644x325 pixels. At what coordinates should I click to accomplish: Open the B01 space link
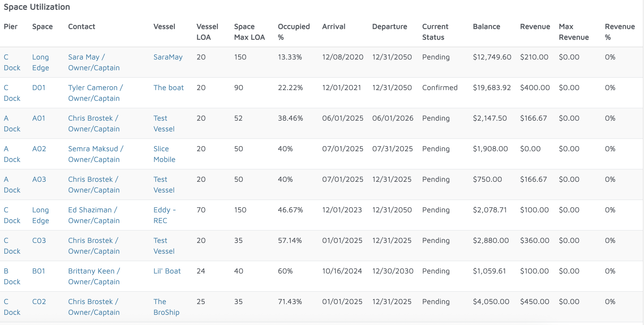click(39, 271)
